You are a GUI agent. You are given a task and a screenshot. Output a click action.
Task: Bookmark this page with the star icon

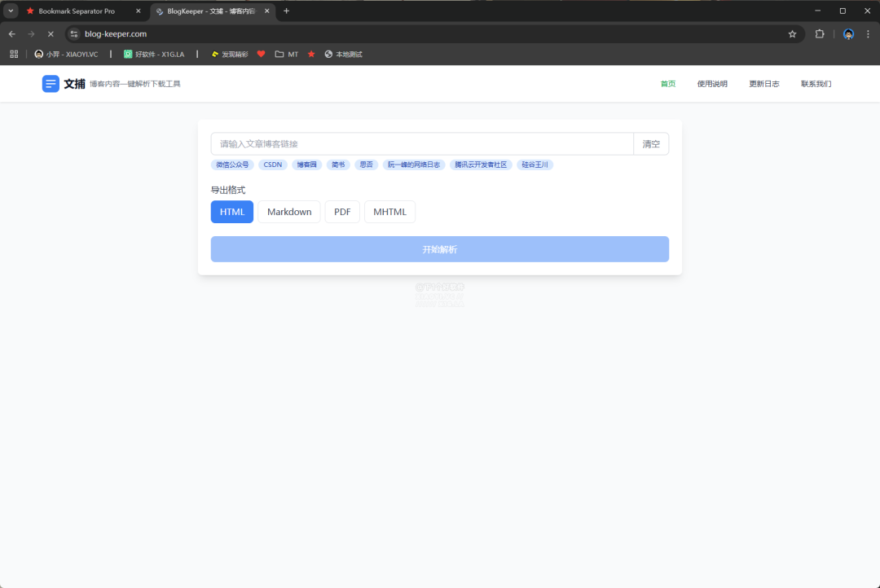[792, 34]
